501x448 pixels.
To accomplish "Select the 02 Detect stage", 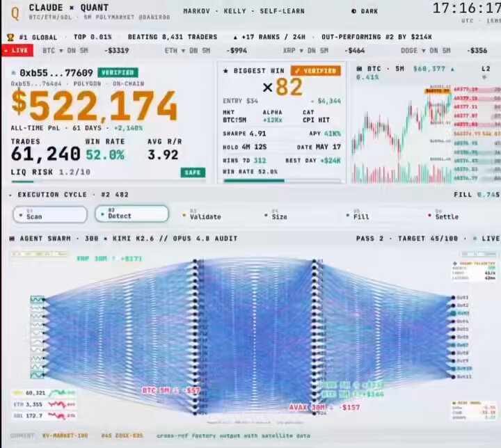I will pos(132,214).
